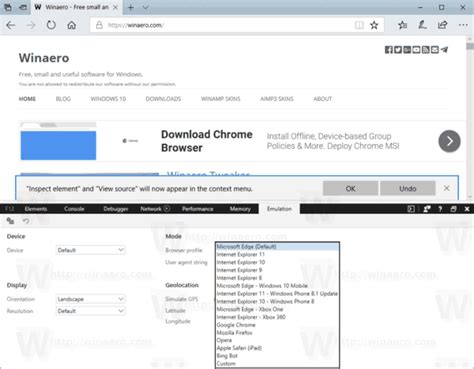Open Winaero Facebook icon link

[x=389, y=50]
